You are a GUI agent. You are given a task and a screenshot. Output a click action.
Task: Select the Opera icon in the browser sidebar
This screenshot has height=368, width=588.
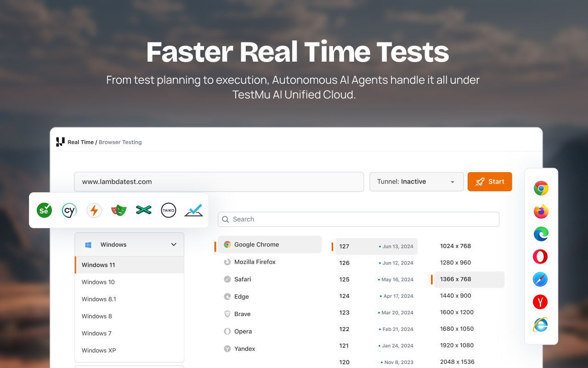[x=541, y=257]
